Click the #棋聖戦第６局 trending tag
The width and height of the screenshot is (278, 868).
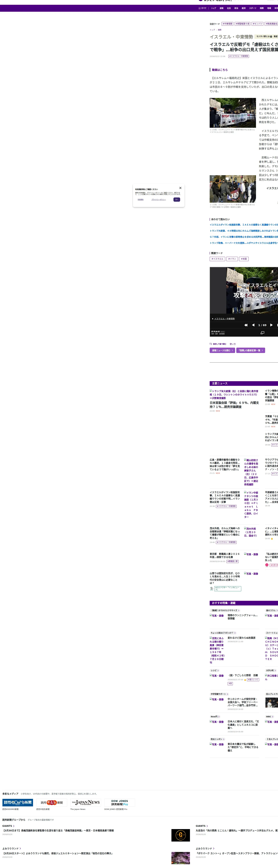243,24
